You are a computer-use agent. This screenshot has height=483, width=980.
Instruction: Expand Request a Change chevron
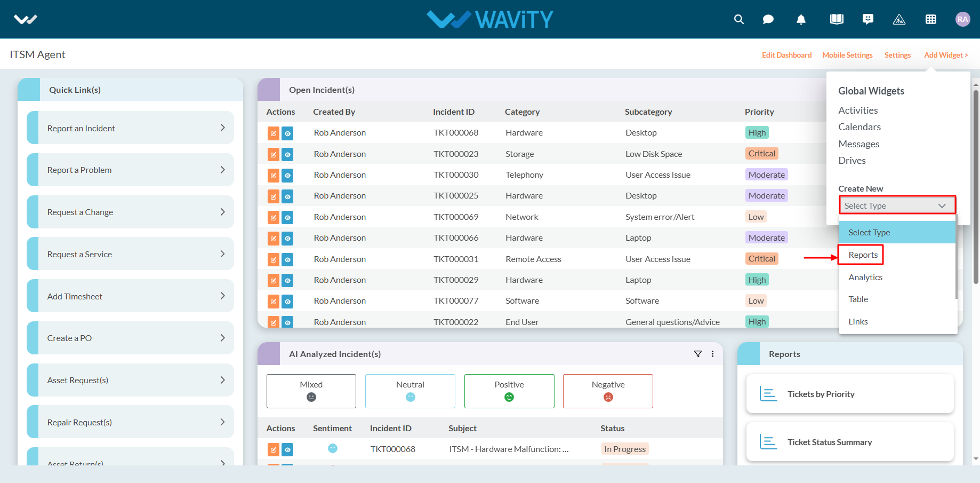point(223,212)
